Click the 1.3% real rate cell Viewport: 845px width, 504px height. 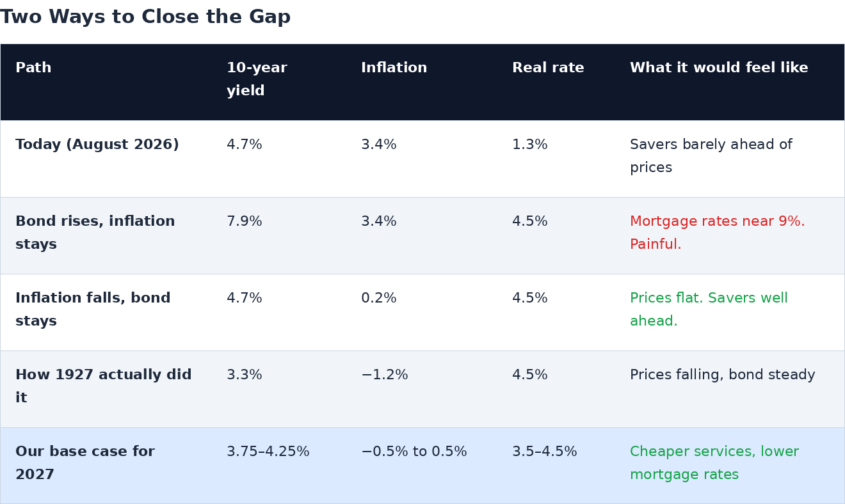pos(530,145)
